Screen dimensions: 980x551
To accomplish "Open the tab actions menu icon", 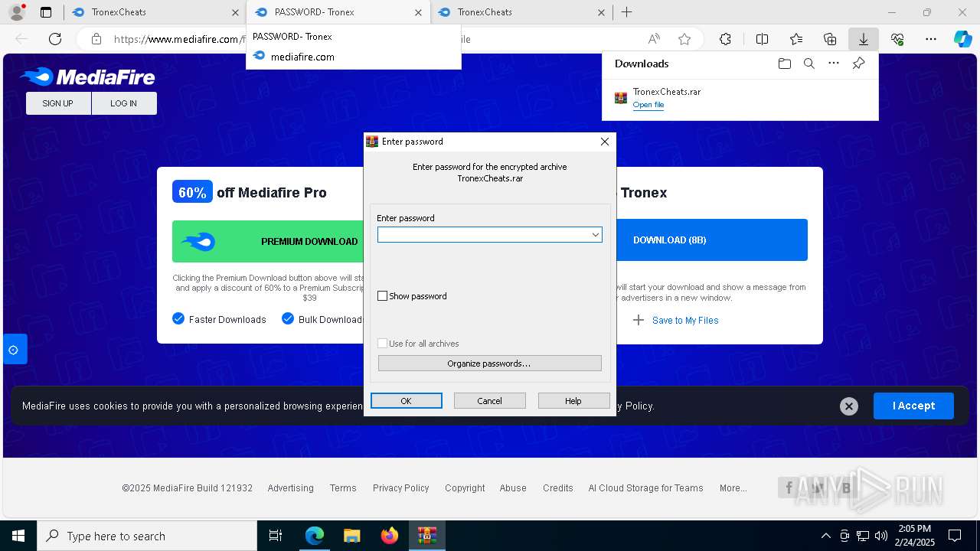I will pyautogui.click(x=46, y=12).
